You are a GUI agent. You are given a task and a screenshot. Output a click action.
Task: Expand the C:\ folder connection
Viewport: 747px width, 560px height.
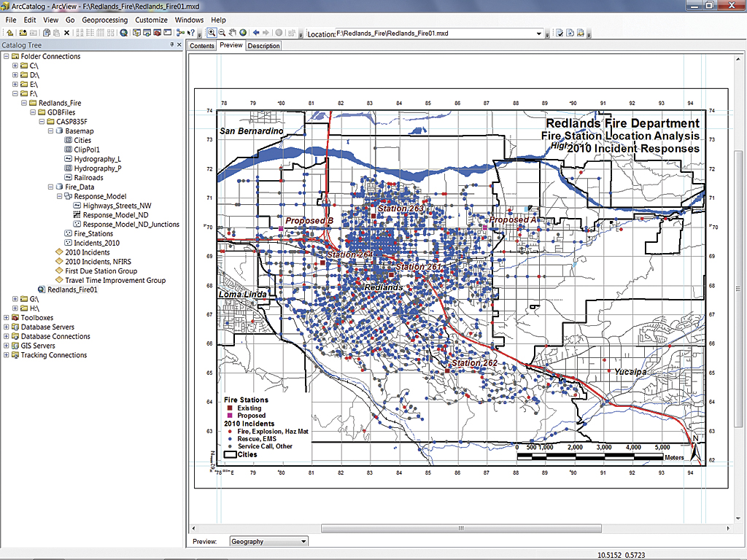[x=15, y=66]
